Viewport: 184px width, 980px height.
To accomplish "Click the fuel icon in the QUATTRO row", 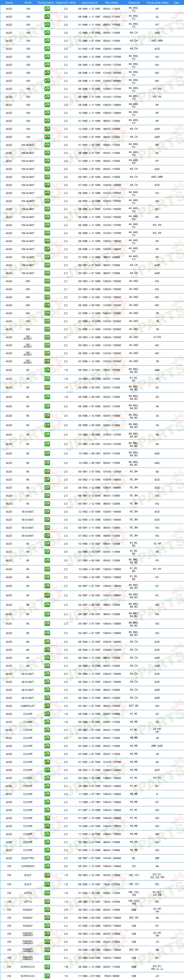I will 47,858.
